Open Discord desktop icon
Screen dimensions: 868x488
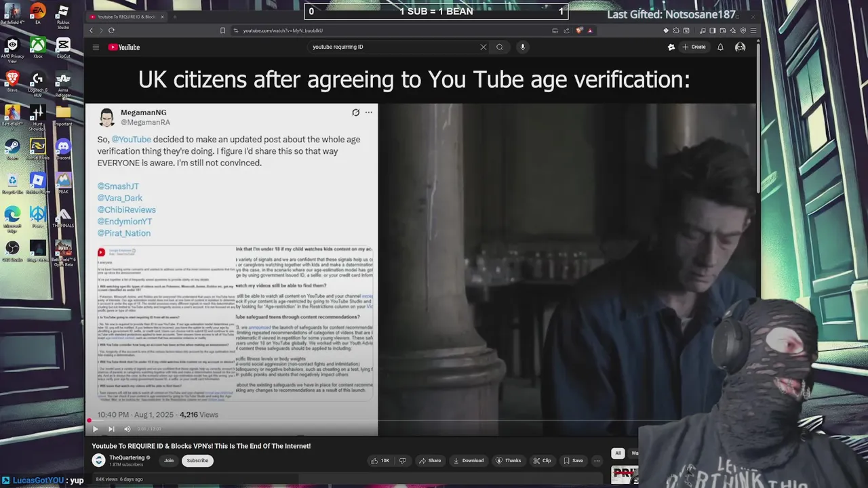(63, 149)
